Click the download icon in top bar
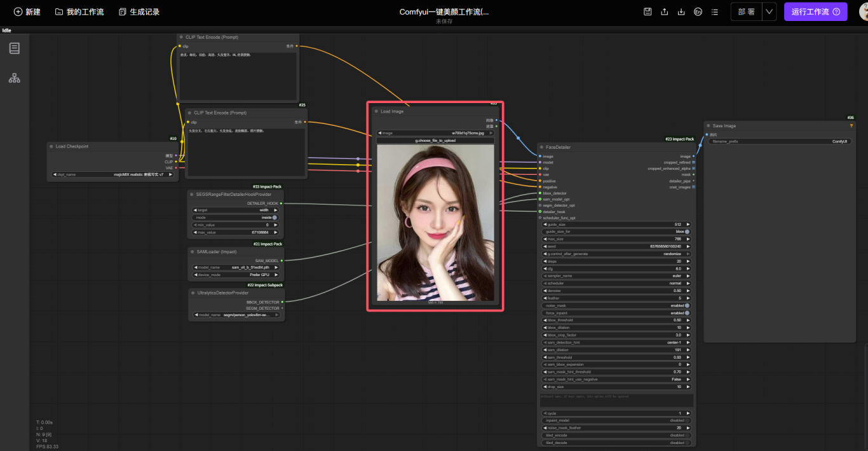This screenshot has width=868, height=451. (681, 11)
